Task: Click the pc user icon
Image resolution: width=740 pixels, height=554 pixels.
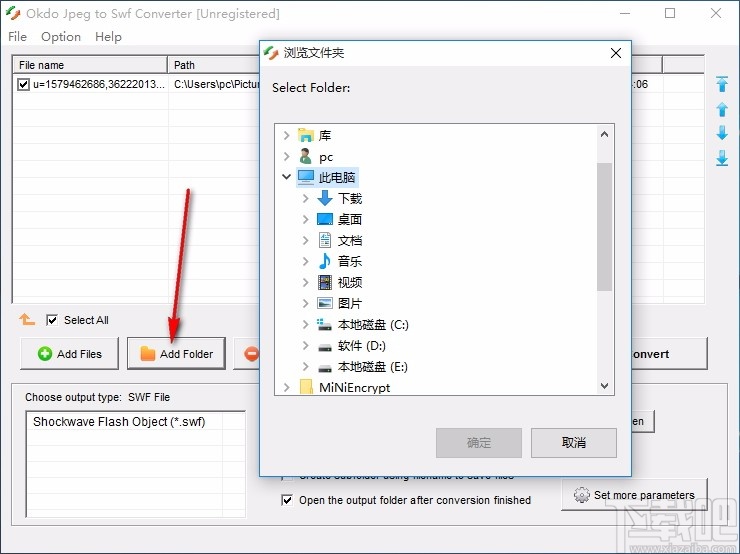Action: pyautogui.click(x=306, y=156)
